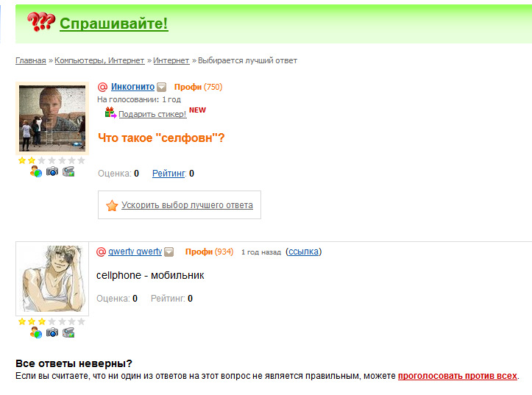Click проголосовать против всех link
The height and width of the screenshot is (395, 532).
click(x=458, y=376)
